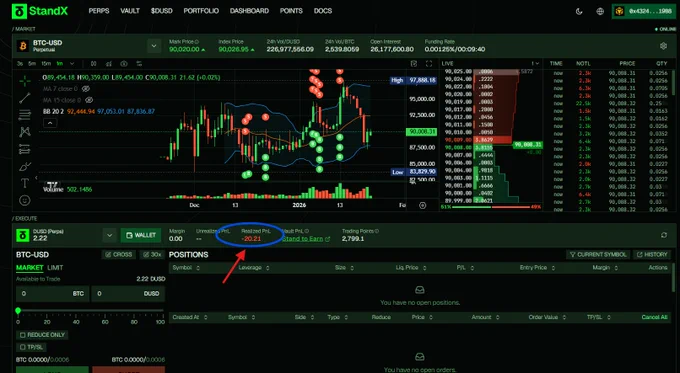Open the chart indicators icon
Viewport: 680px width, 373px height.
point(108,64)
